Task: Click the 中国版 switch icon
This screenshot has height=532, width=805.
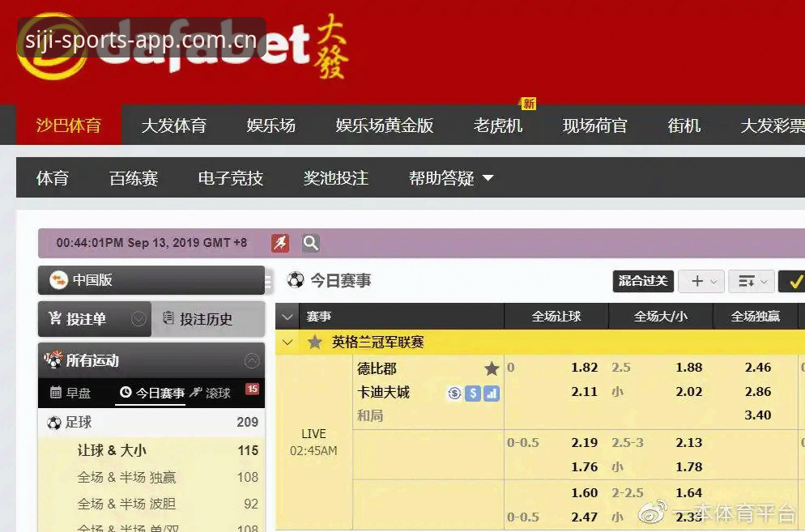Action: pyautogui.click(x=58, y=280)
